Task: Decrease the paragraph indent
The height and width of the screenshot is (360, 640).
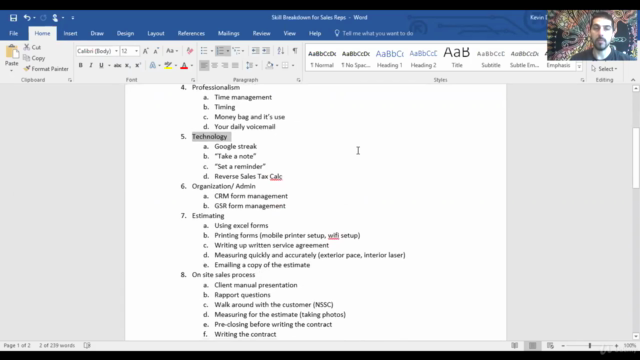Action: [255, 51]
